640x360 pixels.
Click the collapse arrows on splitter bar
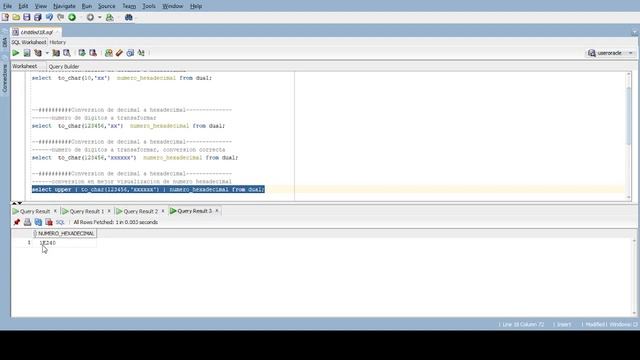[17, 203]
